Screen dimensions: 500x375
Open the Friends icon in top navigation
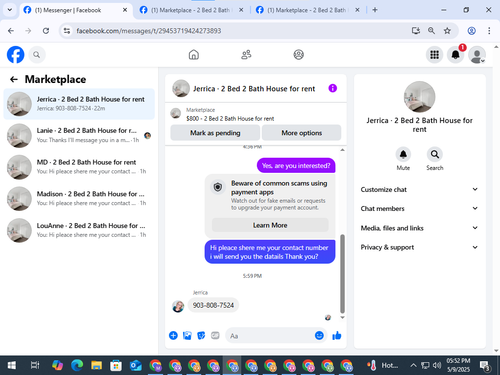pos(246,55)
